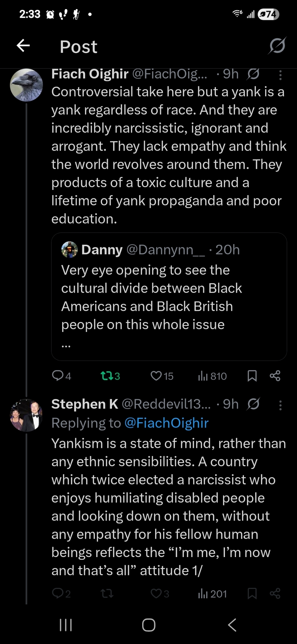View Stephen K's profile picture
Screen dimensions: 297x644
[x=26, y=415]
